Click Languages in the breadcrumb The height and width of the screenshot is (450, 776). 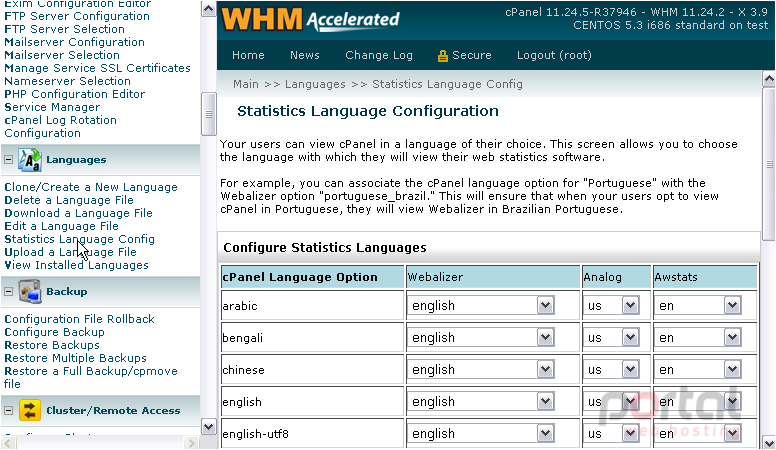point(315,84)
